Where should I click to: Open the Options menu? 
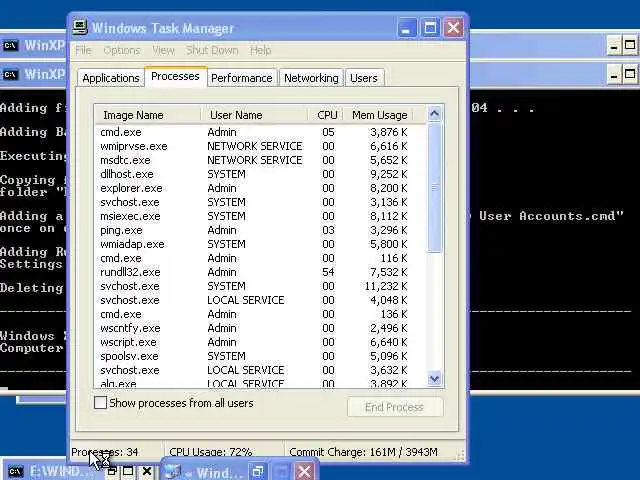click(x=122, y=50)
